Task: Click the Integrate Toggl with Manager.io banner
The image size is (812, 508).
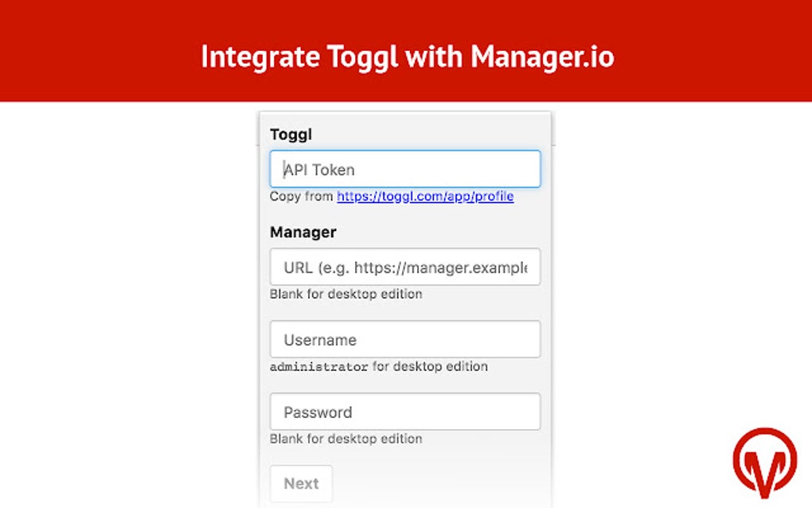Action: point(406,57)
